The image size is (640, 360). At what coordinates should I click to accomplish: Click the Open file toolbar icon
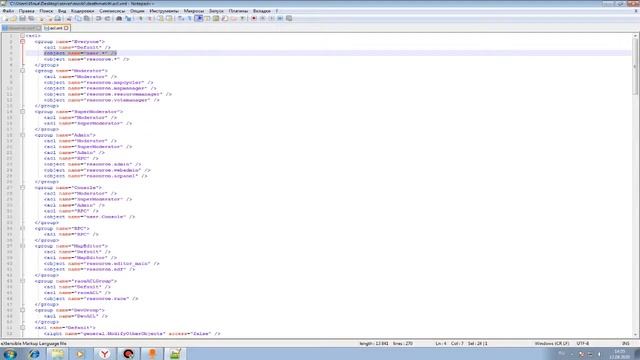[x=14, y=18]
